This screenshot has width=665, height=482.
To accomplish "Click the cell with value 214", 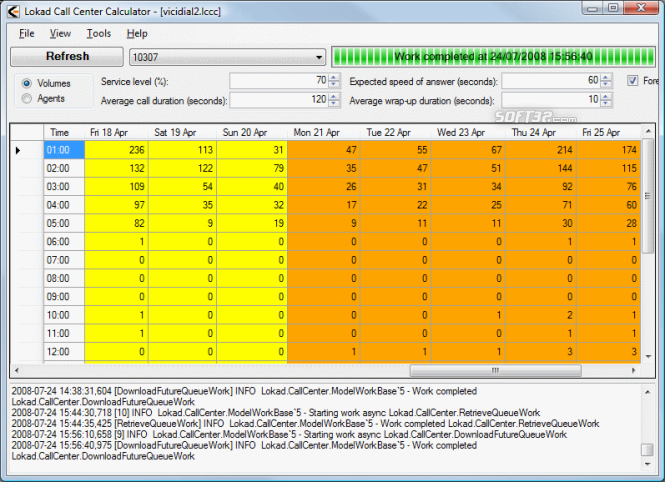I will click(540, 150).
